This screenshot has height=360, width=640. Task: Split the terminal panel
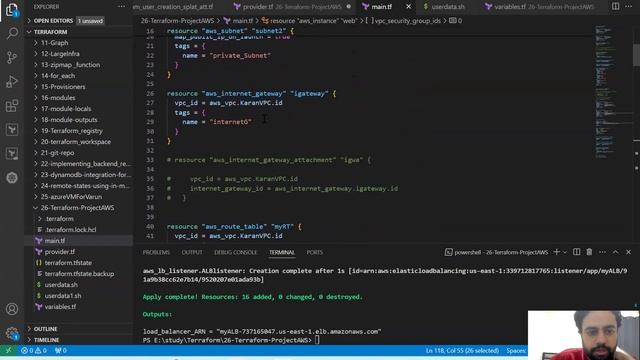pos(576,252)
